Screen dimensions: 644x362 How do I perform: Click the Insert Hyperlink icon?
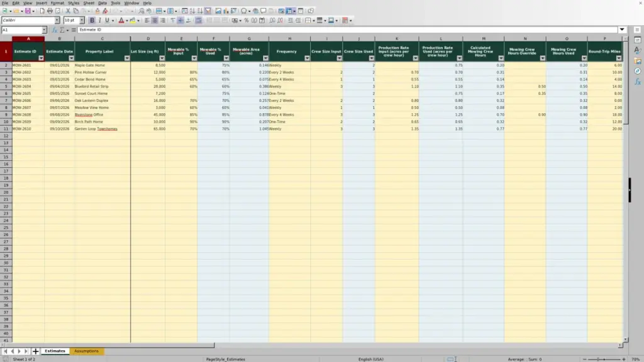point(255,11)
